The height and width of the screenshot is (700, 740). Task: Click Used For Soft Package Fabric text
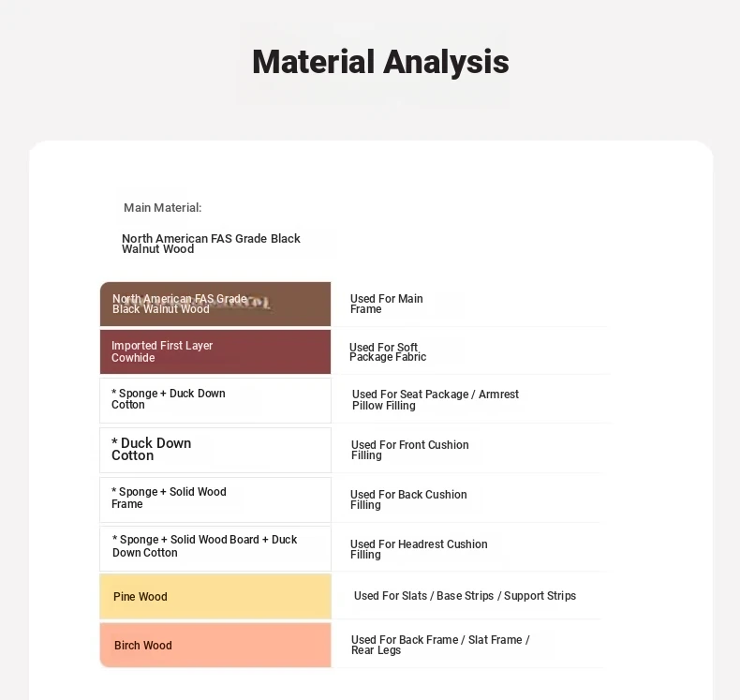coord(388,352)
